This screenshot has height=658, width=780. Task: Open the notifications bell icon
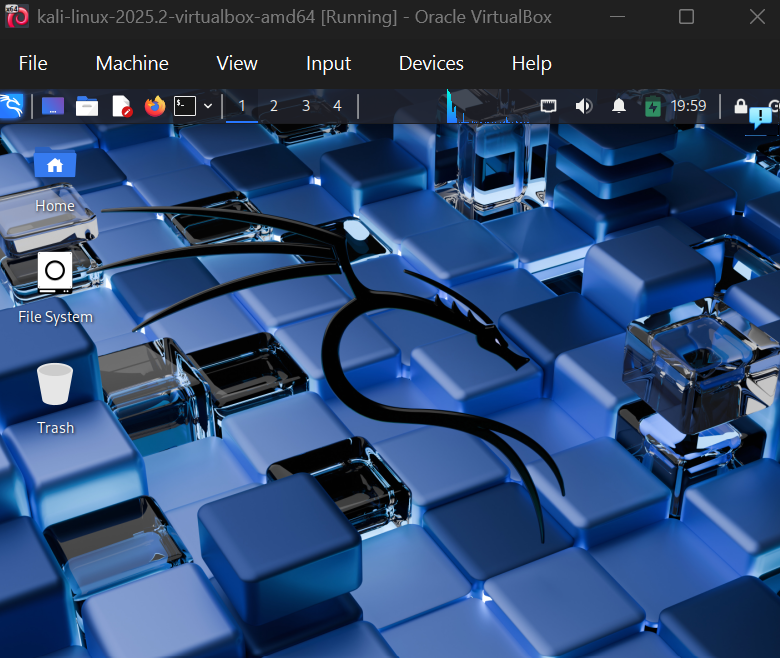[619, 106]
